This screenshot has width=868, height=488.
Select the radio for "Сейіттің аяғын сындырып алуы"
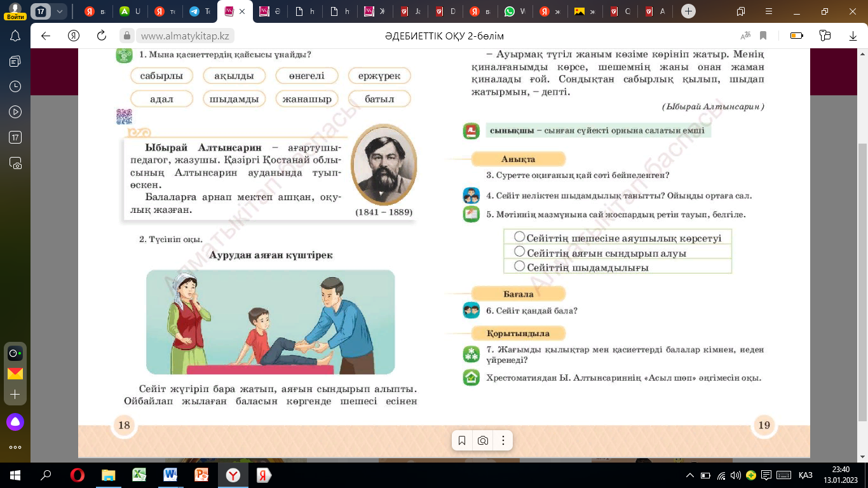519,252
